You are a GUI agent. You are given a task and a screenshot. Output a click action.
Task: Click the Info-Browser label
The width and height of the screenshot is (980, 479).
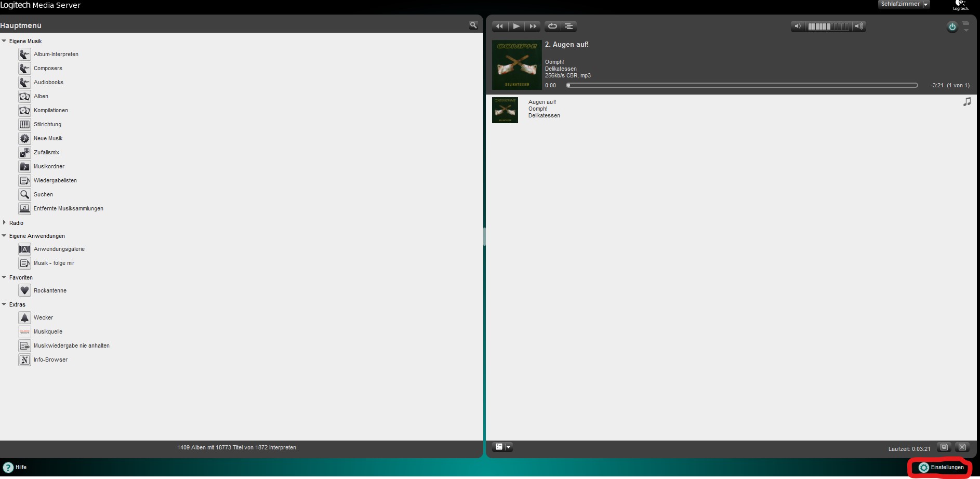(x=50, y=360)
